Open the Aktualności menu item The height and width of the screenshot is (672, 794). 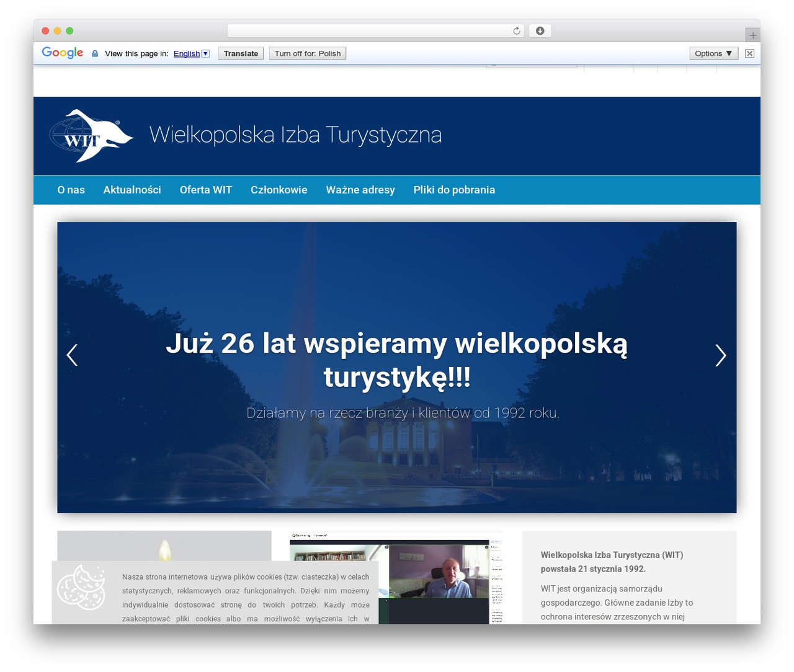pyautogui.click(x=132, y=190)
